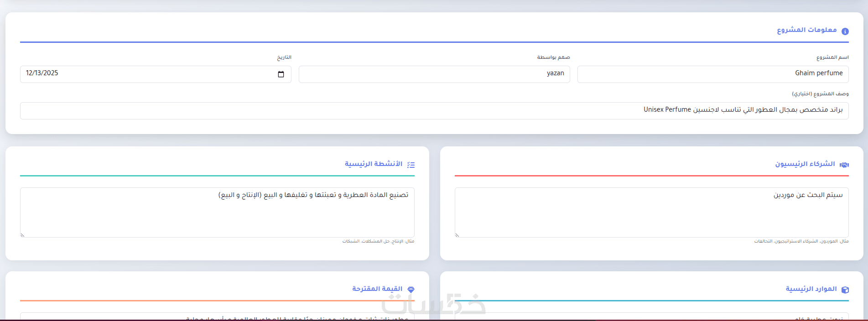868x321 pixels.
Task: Click the info icon beside معلومات المشروع
Action: 845,31
